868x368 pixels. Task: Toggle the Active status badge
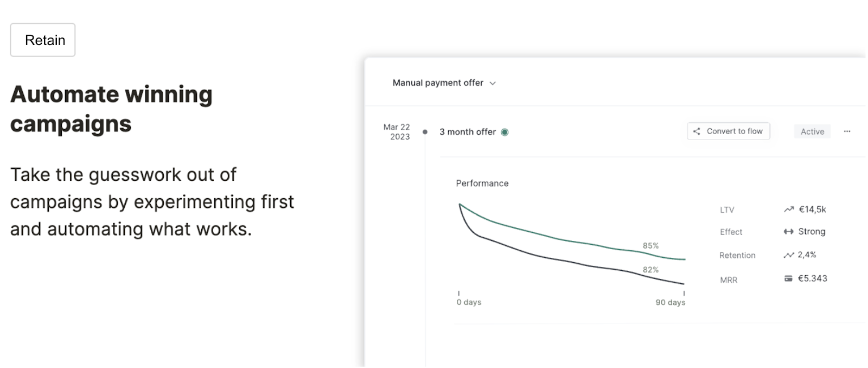click(812, 131)
